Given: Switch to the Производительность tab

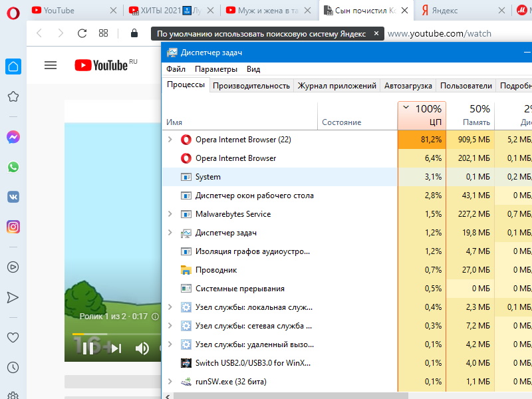Looking at the screenshot, I should pos(251,86).
